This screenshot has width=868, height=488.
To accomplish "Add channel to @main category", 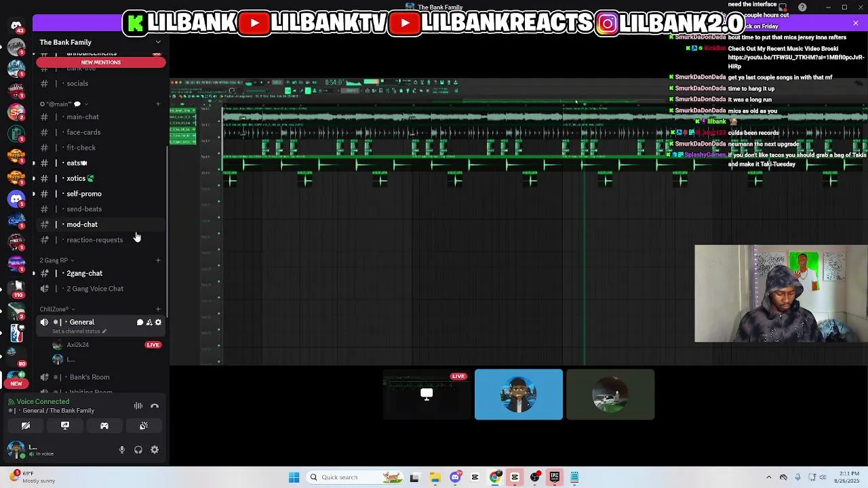I will 158,104.
